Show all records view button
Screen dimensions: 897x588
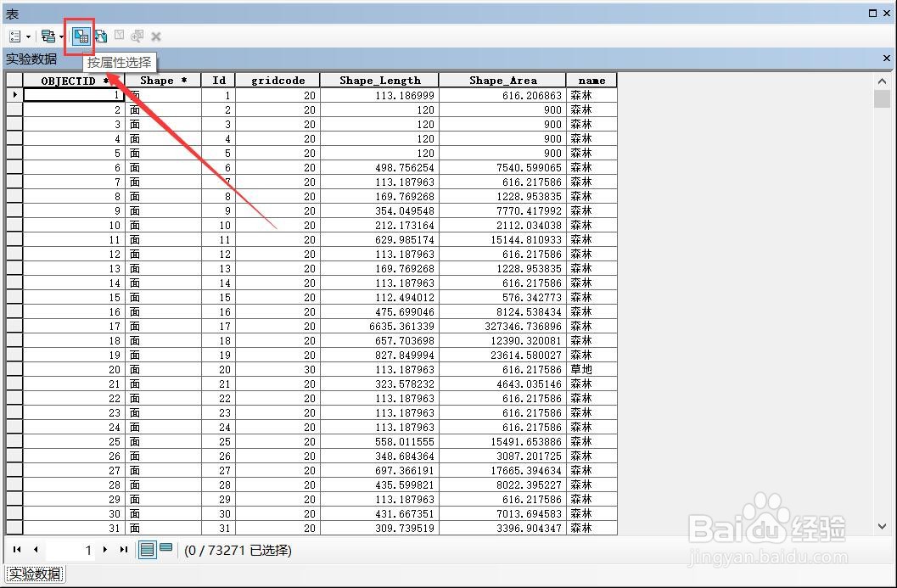[147, 551]
